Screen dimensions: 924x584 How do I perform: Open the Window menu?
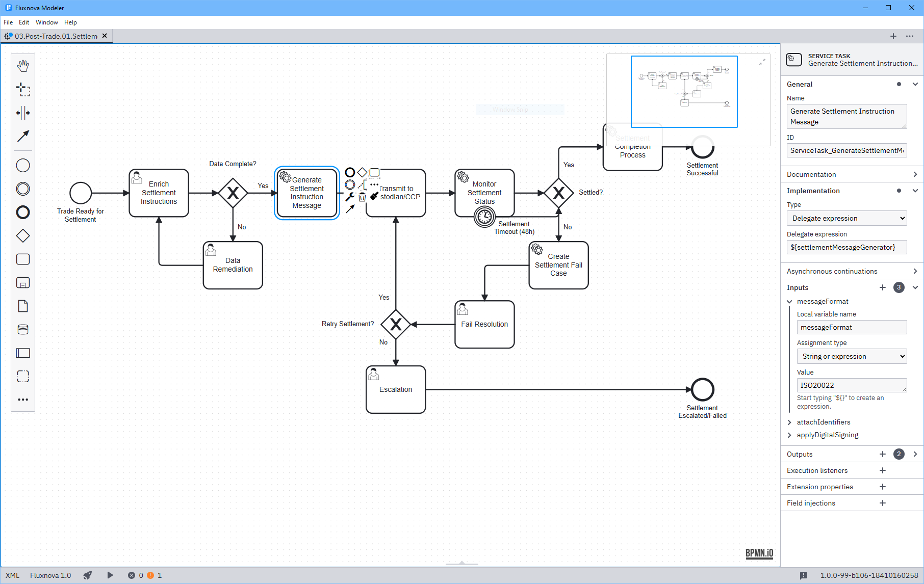click(x=46, y=22)
